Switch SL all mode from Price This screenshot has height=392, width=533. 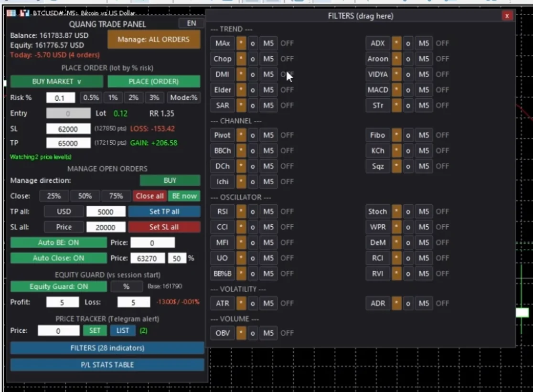[64, 227]
